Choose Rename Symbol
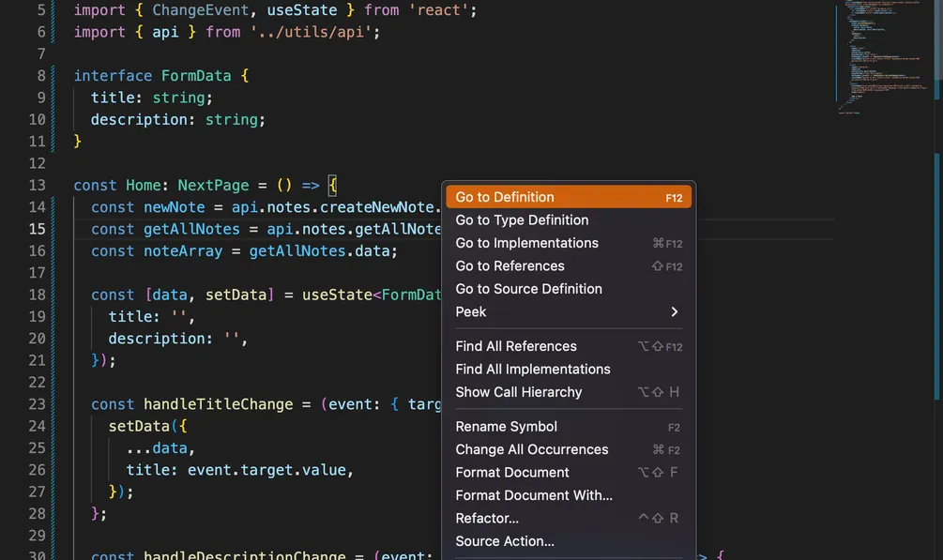943x560 pixels. (569, 427)
